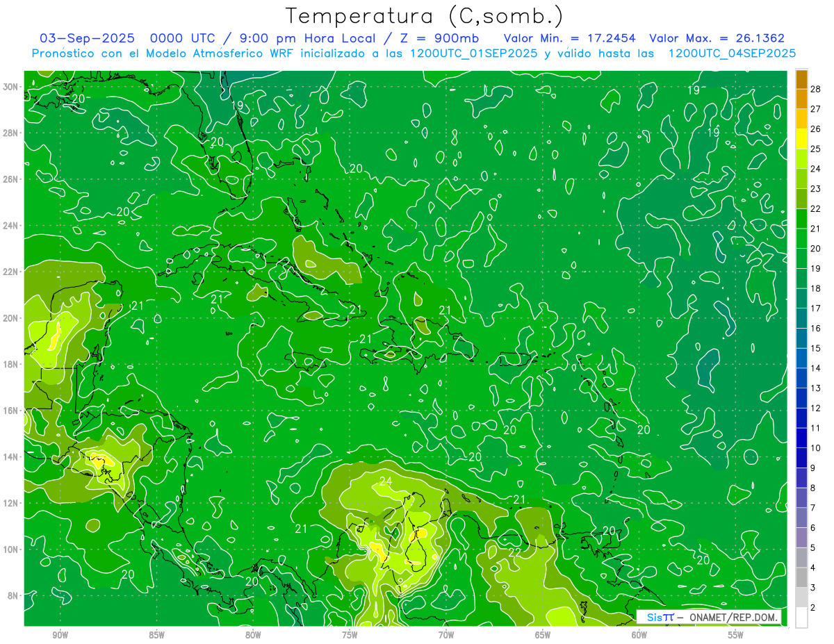Click the '90W' longitude label
This screenshot has height=644, width=834.
pyautogui.click(x=60, y=635)
